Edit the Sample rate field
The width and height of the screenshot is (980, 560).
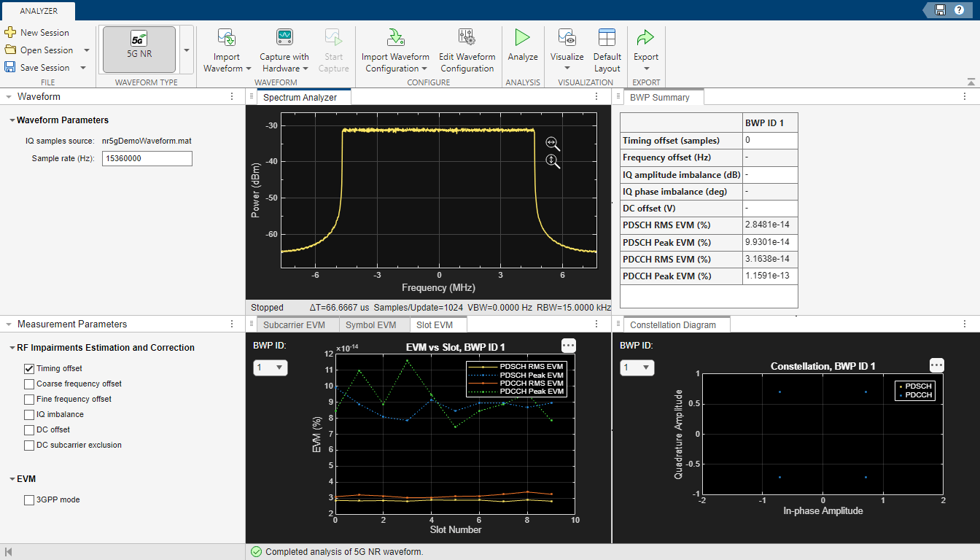pyautogui.click(x=147, y=158)
